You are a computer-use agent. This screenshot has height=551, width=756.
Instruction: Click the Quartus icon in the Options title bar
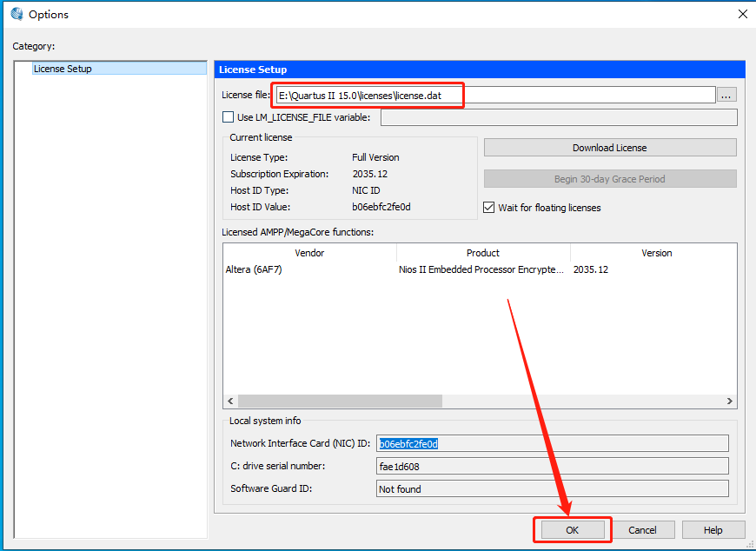17,14
